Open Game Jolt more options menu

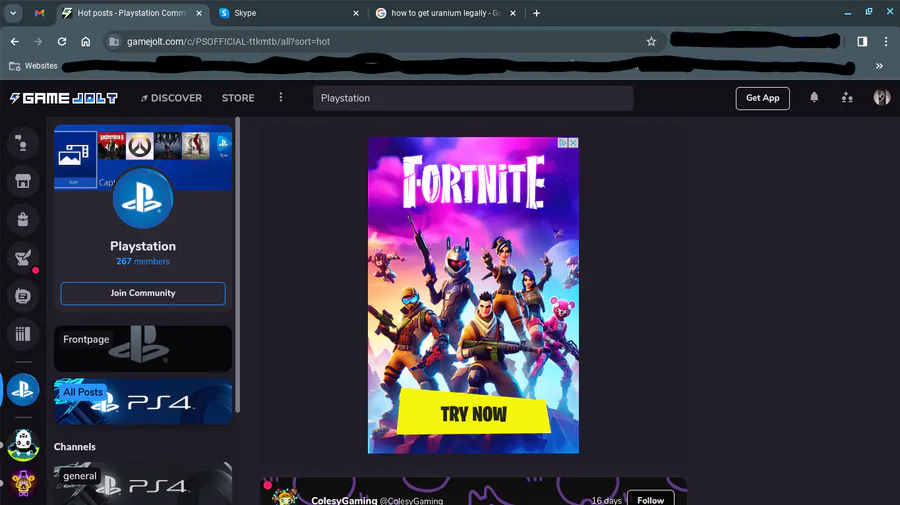click(281, 98)
